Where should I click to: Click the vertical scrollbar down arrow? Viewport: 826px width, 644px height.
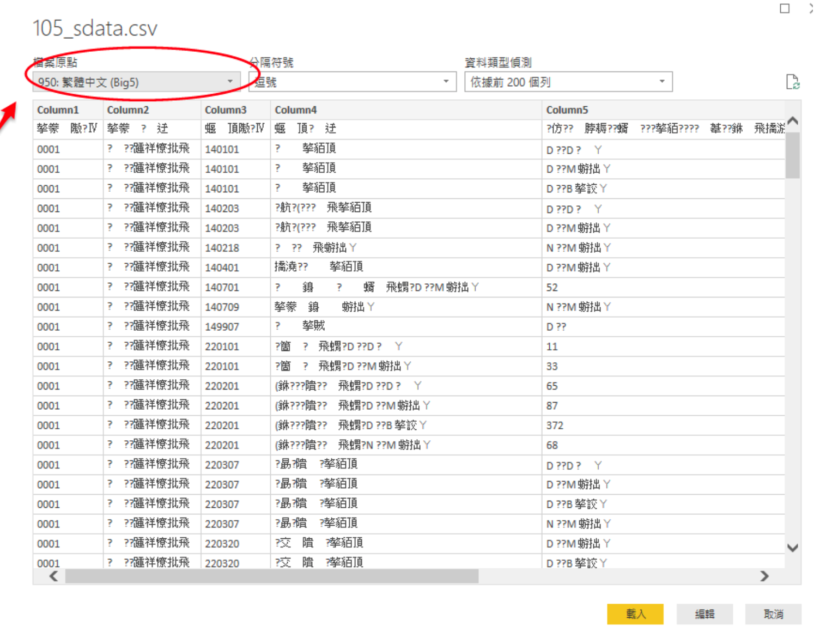pos(793,548)
